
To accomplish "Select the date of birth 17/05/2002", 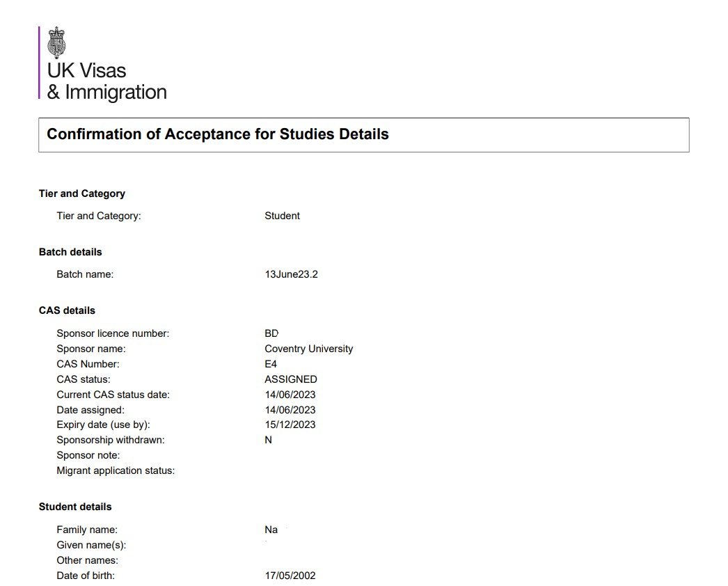I will coord(290,576).
